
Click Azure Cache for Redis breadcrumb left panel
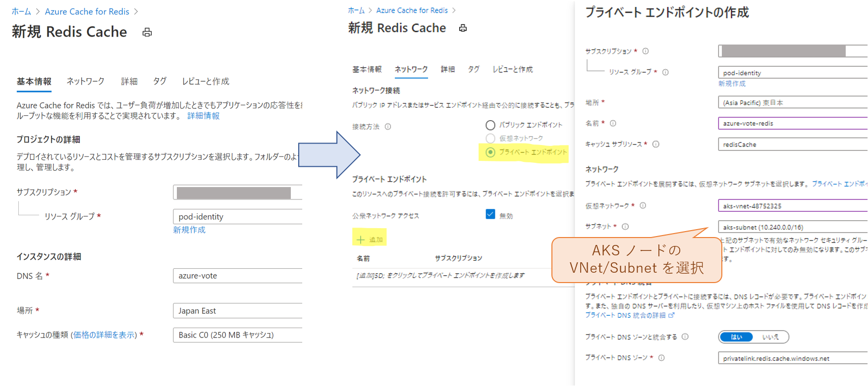(87, 11)
